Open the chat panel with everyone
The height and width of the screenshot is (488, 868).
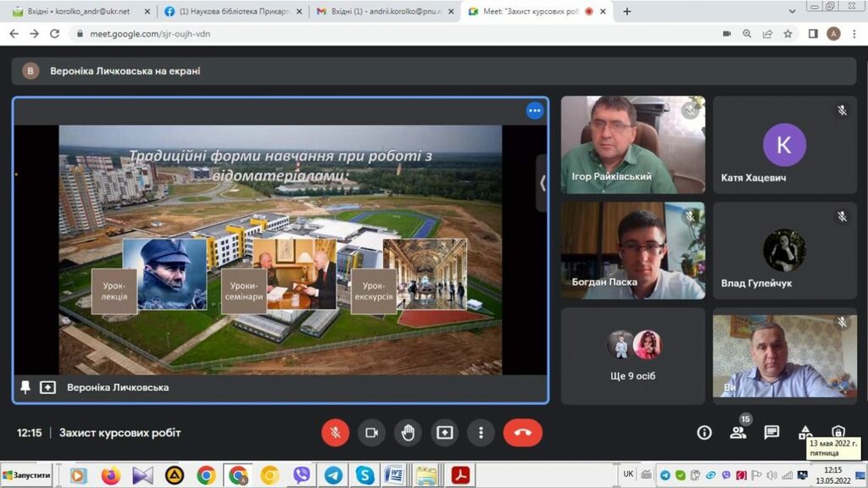tap(771, 432)
